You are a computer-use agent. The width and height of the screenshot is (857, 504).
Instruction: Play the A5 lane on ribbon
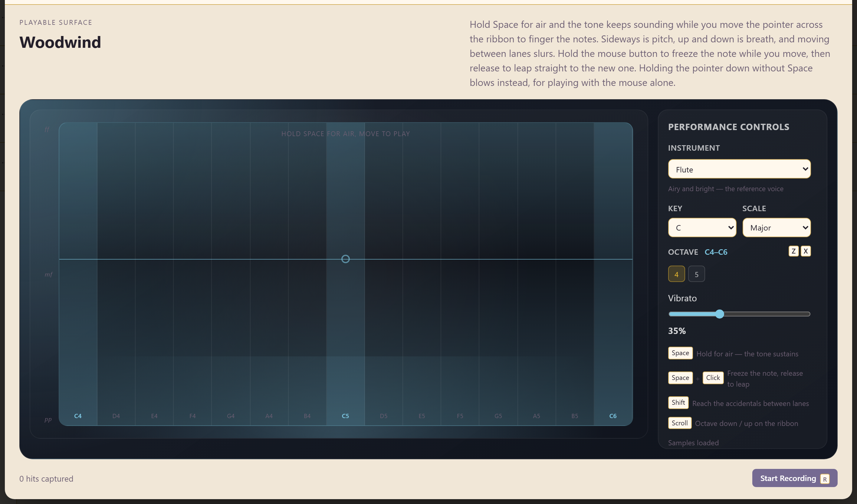[x=536, y=274]
